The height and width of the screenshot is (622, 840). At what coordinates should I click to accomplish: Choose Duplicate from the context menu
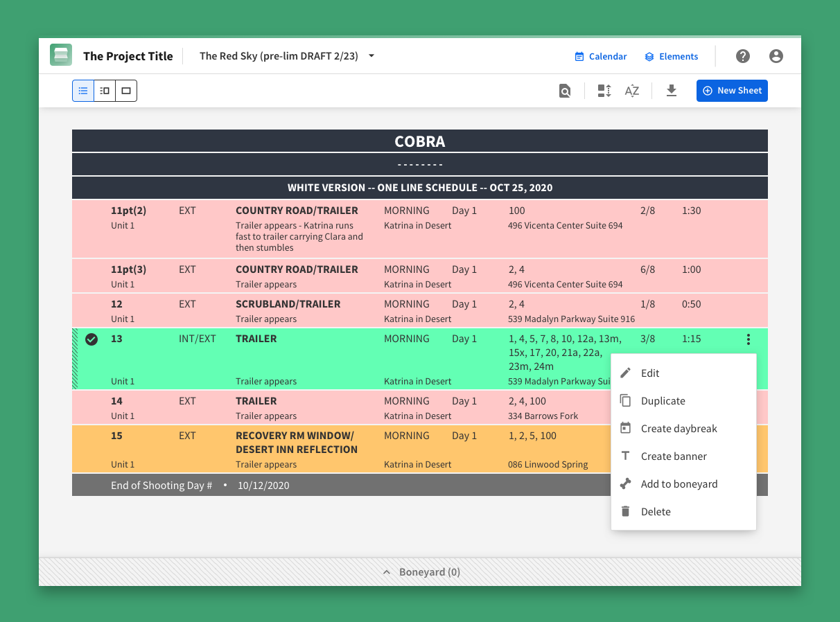(663, 401)
